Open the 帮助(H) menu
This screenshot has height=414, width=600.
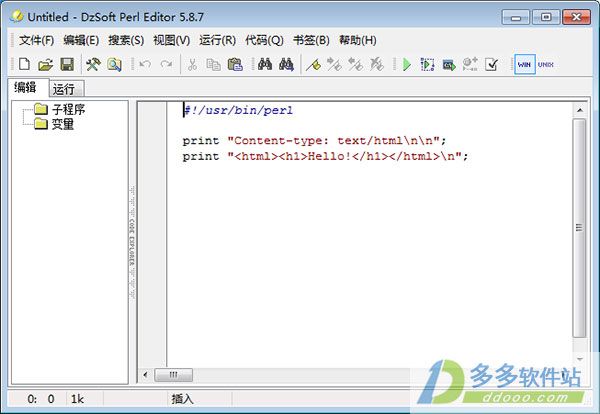357,40
